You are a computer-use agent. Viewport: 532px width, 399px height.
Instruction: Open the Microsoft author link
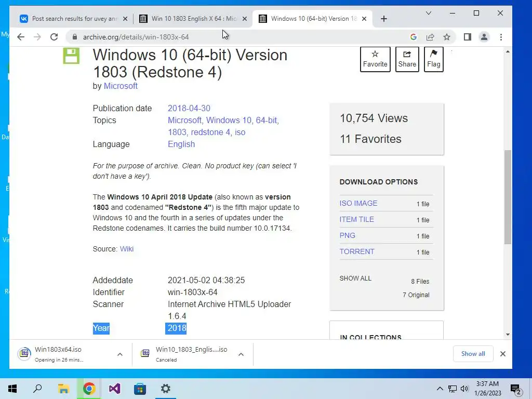[x=121, y=86]
